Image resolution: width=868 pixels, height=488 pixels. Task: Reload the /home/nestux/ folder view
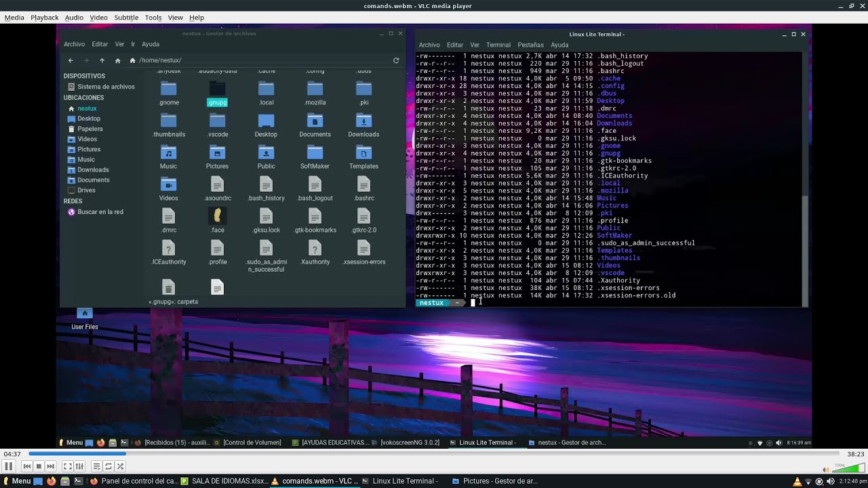pyautogui.click(x=396, y=60)
